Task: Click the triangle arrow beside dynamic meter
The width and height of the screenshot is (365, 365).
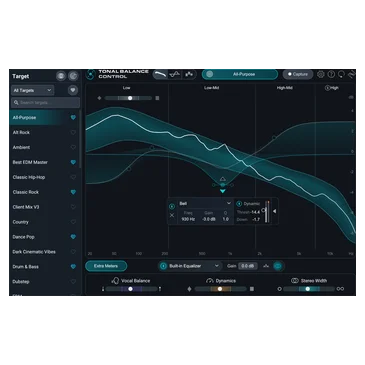Action: coord(274,211)
